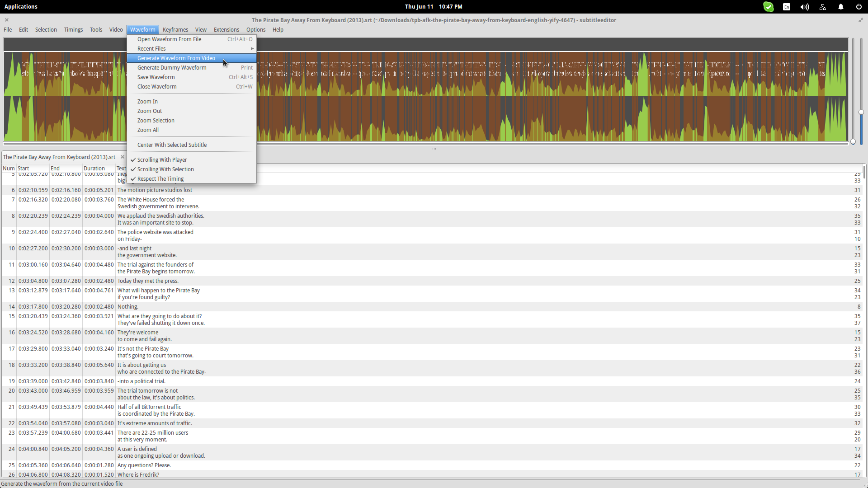The height and width of the screenshot is (488, 868).
Task: Choose Save Waveform
Action: click(192, 77)
